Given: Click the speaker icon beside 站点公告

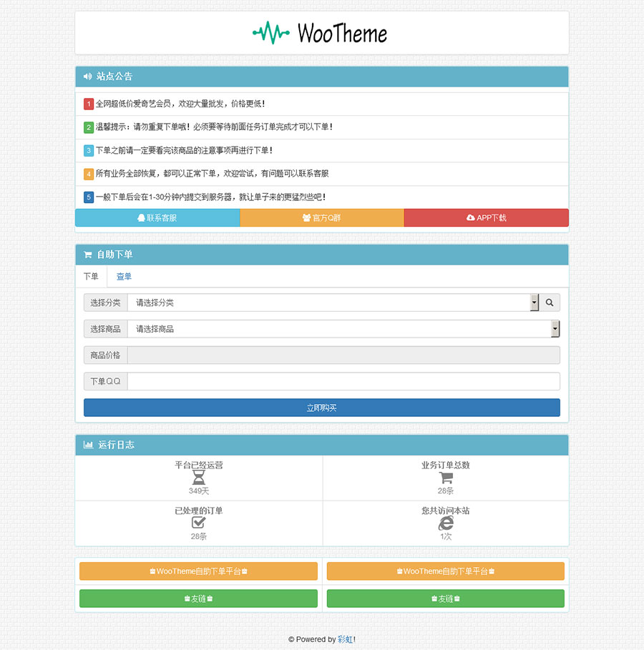Looking at the screenshot, I should click(87, 77).
